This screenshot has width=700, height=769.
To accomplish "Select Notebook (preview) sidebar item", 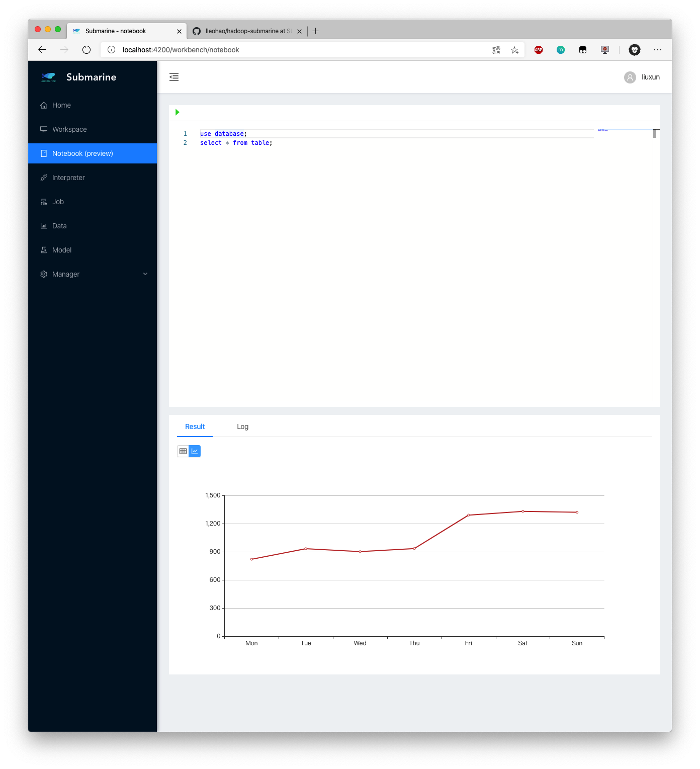I will click(93, 153).
